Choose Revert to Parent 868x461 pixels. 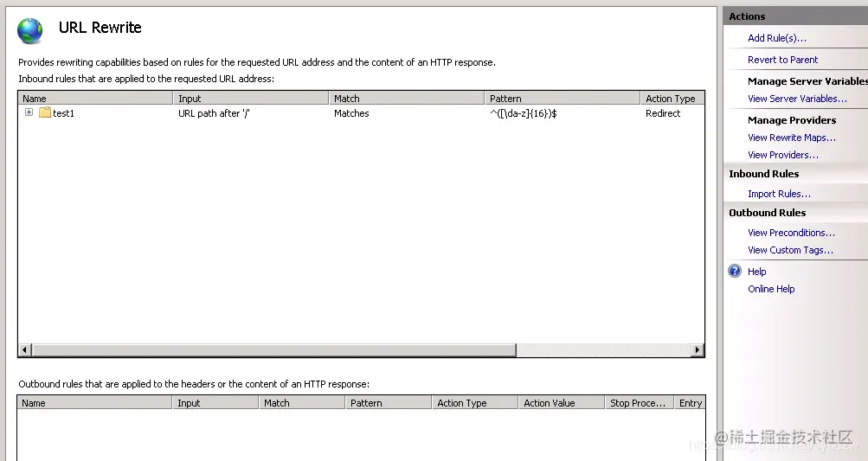click(x=782, y=60)
